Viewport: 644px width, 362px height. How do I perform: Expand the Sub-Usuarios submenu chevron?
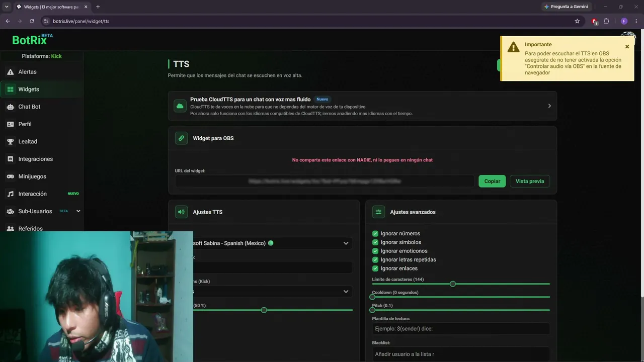pyautogui.click(x=78, y=211)
